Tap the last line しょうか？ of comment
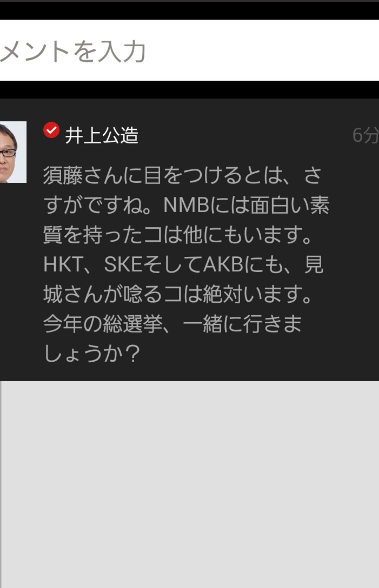379x588 pixels. pyautogui.click(x=91, y=354)
